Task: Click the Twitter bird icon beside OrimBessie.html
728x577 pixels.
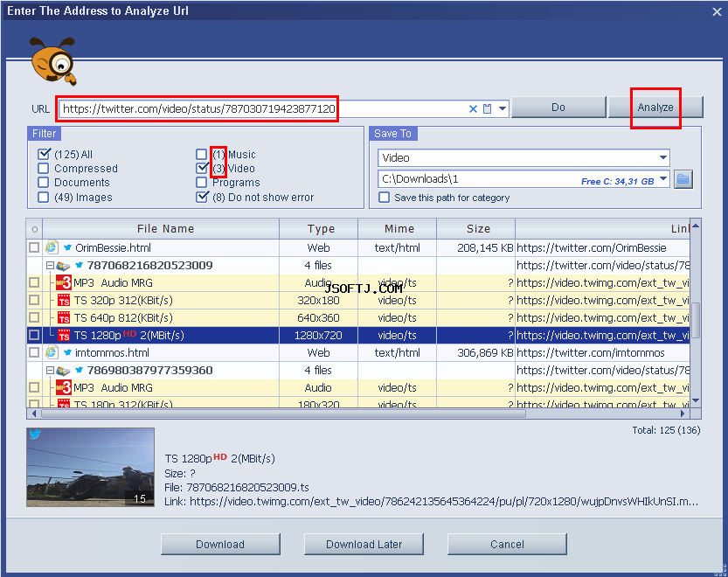Action: click(68, 247)
